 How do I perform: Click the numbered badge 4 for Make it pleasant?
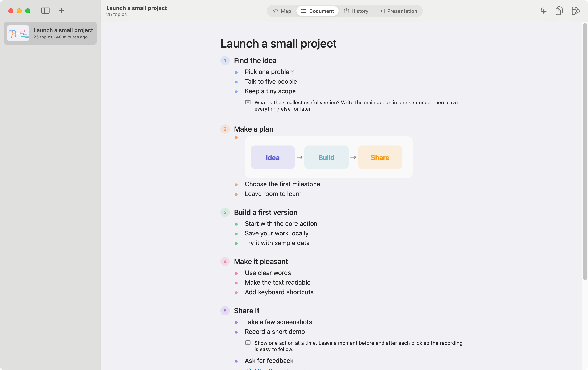pos(225,262)
